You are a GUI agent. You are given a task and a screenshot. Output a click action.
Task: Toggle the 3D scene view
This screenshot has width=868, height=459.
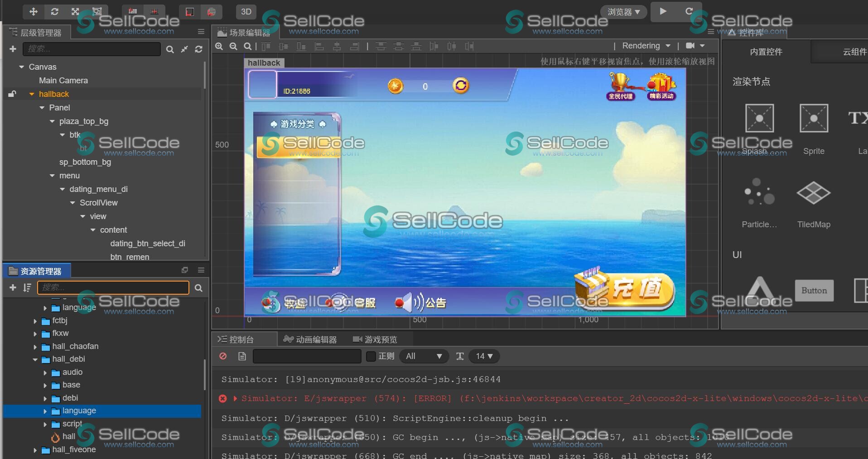coord(246,12)
